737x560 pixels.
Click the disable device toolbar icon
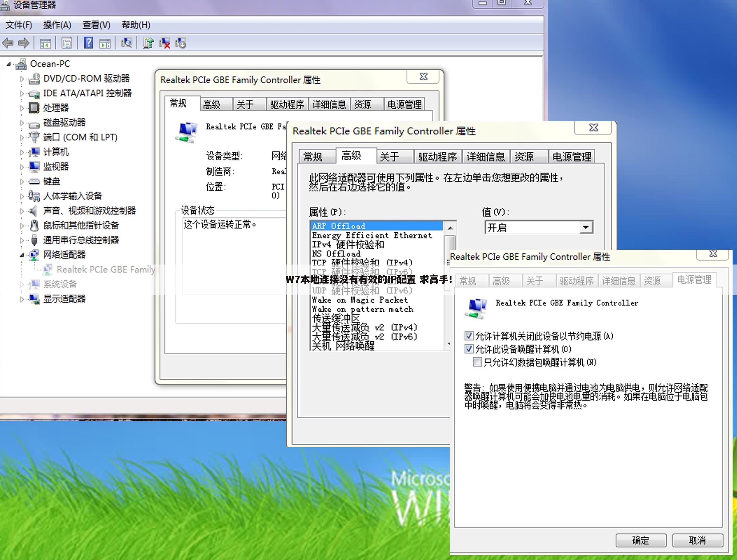click(x=181, y=43)
